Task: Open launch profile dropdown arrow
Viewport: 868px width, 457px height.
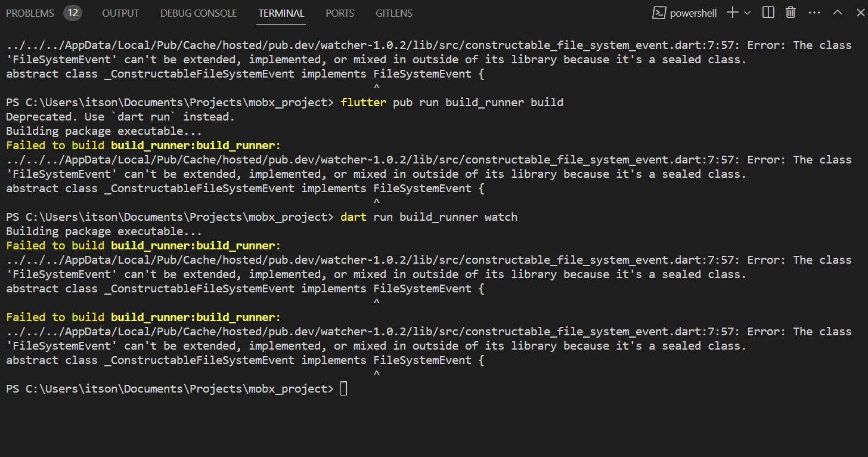Action: 748,13
